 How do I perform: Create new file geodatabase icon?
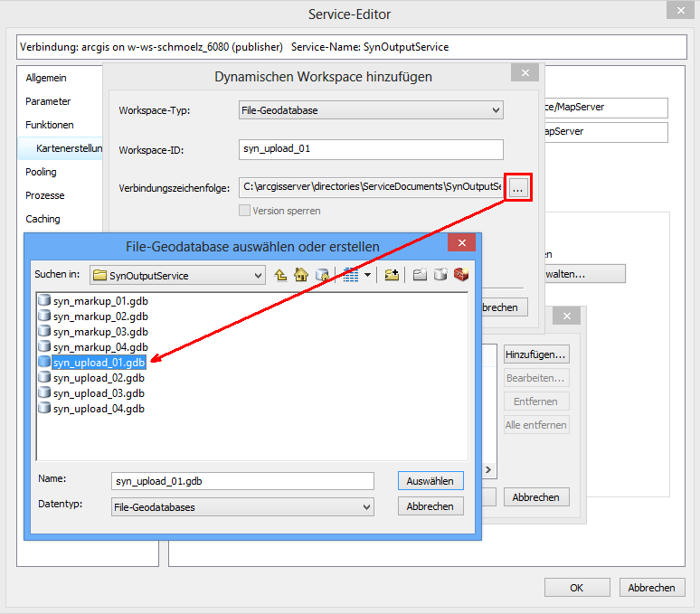(440, 275)
